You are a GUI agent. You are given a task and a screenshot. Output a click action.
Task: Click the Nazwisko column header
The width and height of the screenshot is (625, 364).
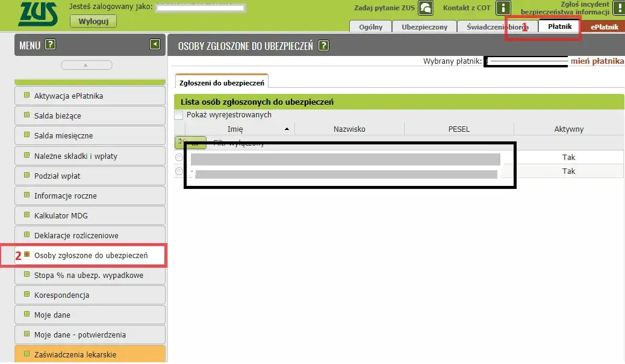click(349, 129)
